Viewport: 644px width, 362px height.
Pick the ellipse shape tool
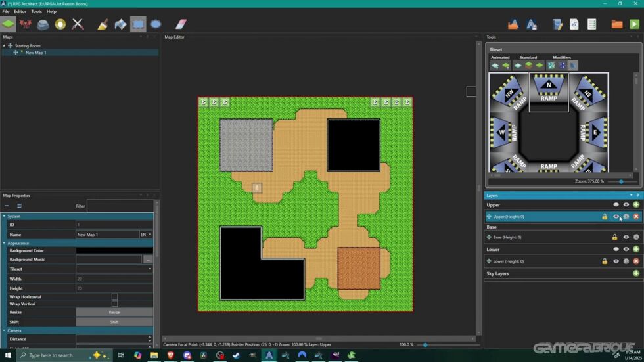pyautogui.click(x=156, y=24)
